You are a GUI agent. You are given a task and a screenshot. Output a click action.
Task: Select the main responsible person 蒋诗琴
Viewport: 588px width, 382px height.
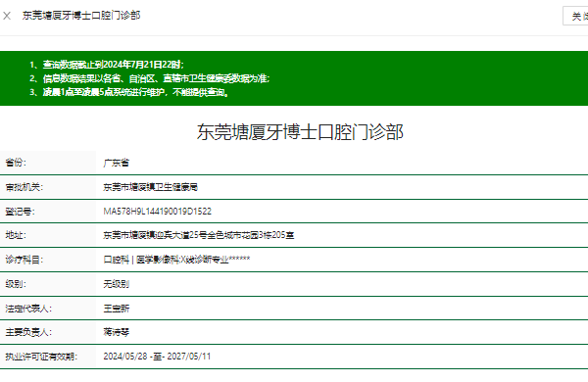click(x=117, y=332)
